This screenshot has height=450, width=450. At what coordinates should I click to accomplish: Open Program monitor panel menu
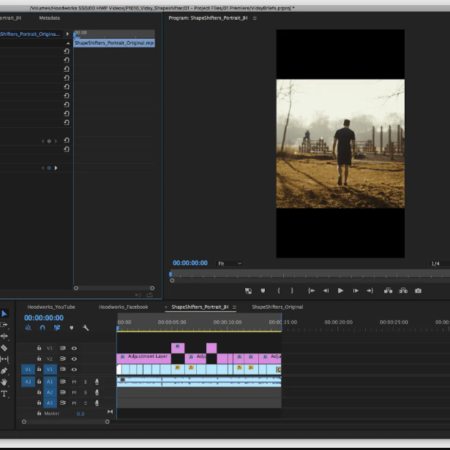pos(255,18)
